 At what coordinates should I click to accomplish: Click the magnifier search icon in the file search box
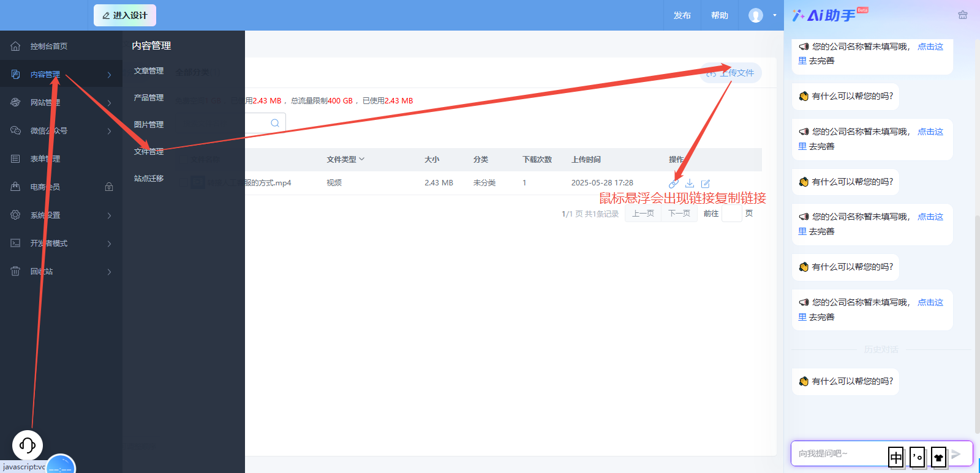275,123
